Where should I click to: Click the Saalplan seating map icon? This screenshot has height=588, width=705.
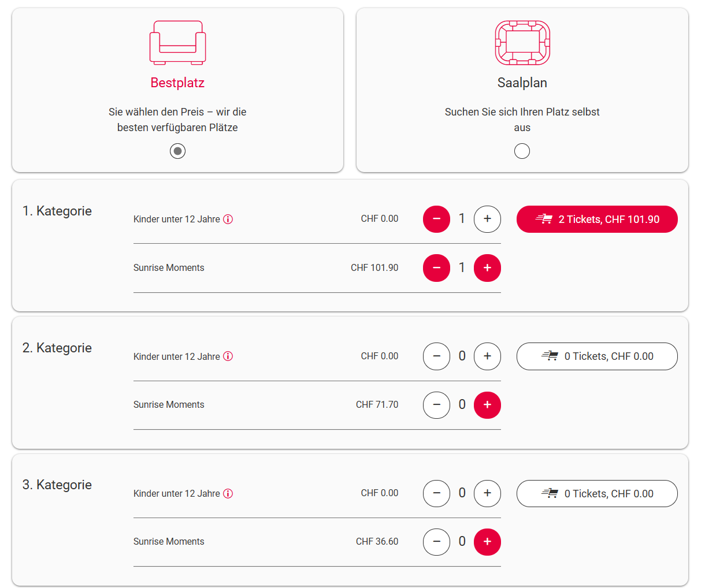522,43
